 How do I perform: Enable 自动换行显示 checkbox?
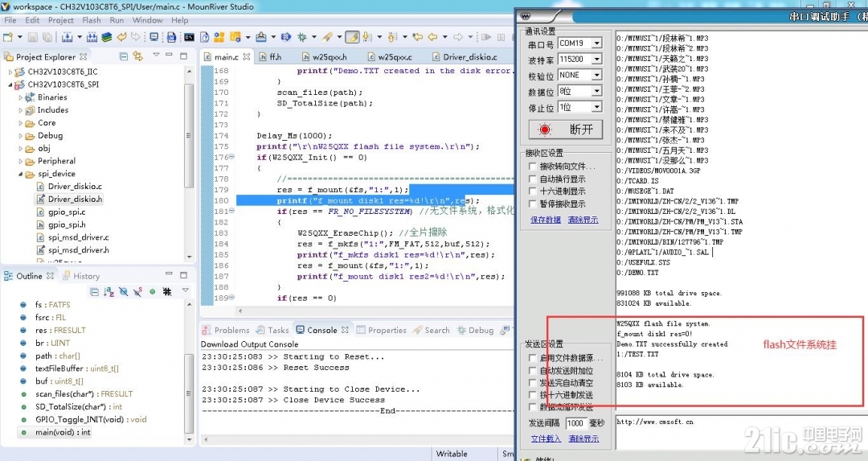(x=533, y=179)
